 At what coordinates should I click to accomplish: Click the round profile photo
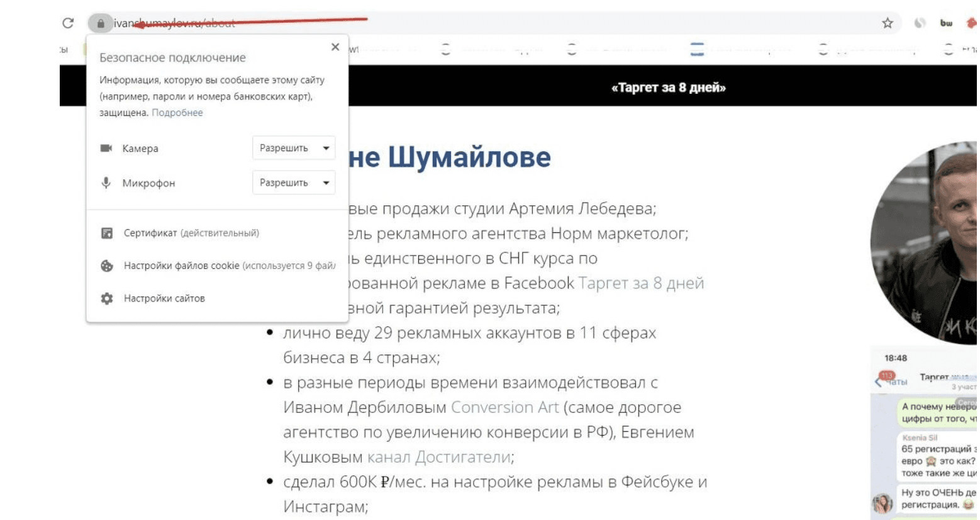pyautogui.click(x=925, y=242)
